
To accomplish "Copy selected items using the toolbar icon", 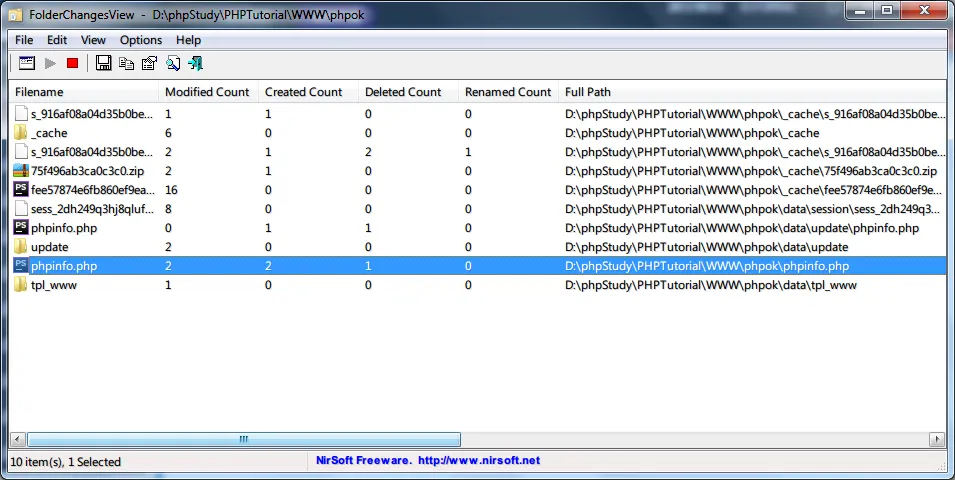I will (126, 64).
